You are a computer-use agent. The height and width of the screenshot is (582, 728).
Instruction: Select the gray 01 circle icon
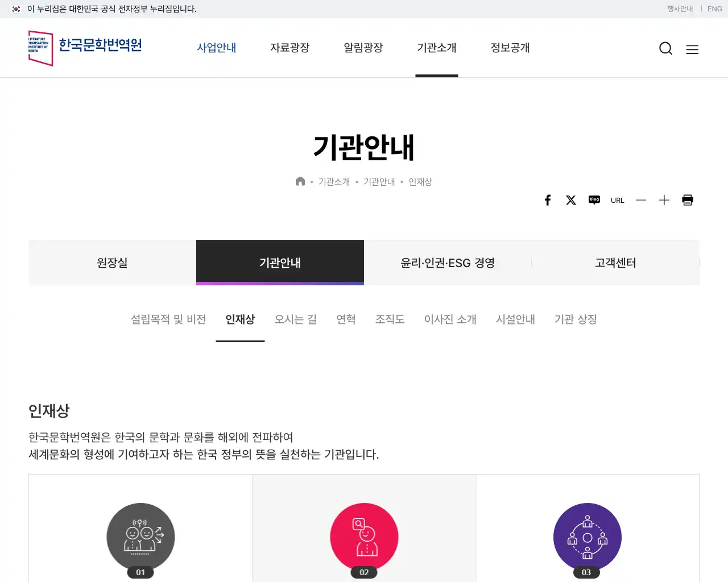140,537
